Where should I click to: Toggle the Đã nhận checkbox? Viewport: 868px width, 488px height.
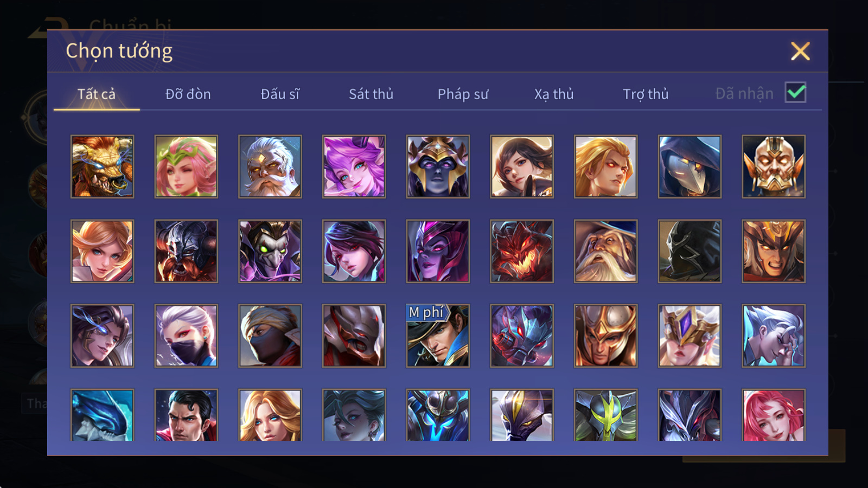tap(795, 93)
